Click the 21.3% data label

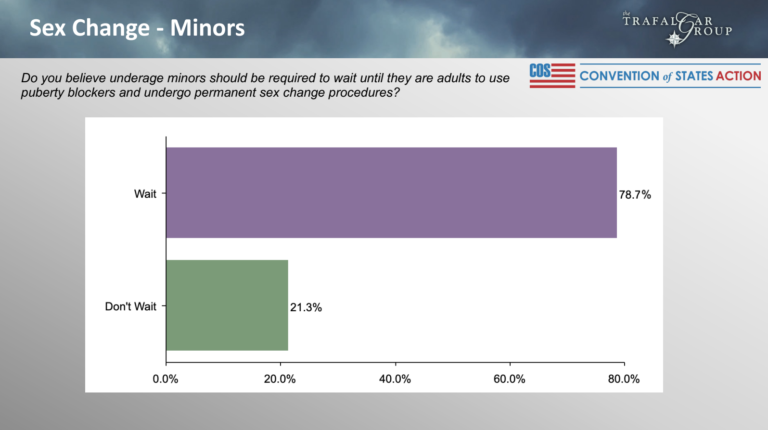point(306,306)
